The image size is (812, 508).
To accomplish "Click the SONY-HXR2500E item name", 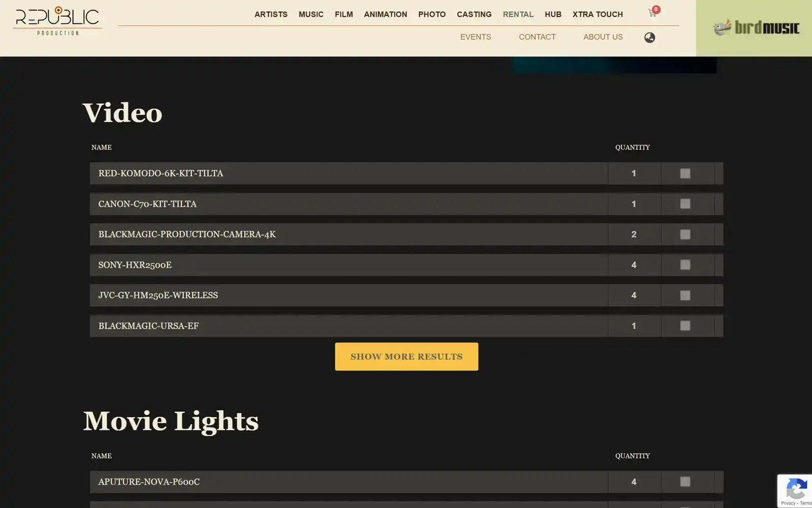I will [x=135, y=265].
